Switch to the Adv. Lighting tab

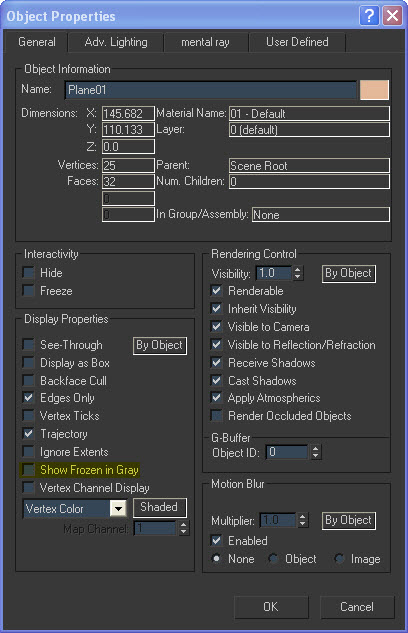pyautogui.click(x=116, y=42)
